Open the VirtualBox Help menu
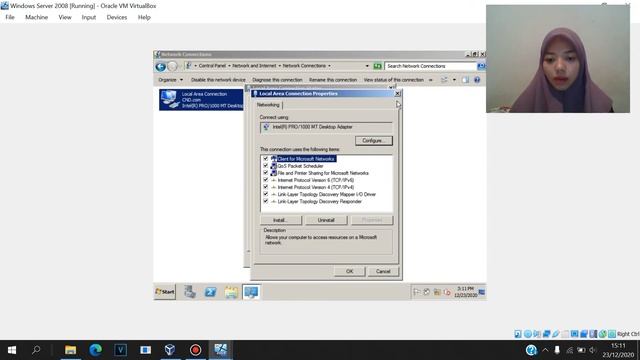640x360 pixels. [x=144, y=17]
